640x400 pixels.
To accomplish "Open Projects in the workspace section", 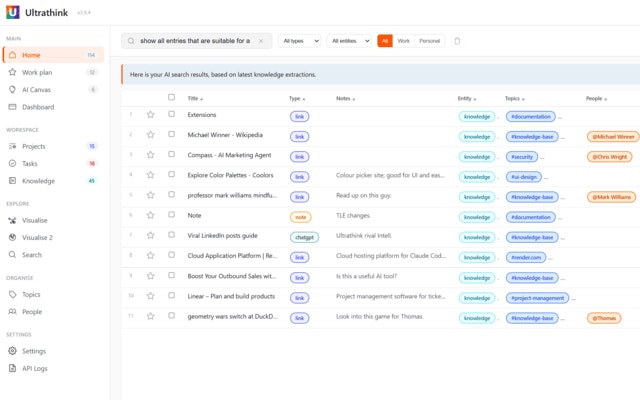I will coord(53,146).
